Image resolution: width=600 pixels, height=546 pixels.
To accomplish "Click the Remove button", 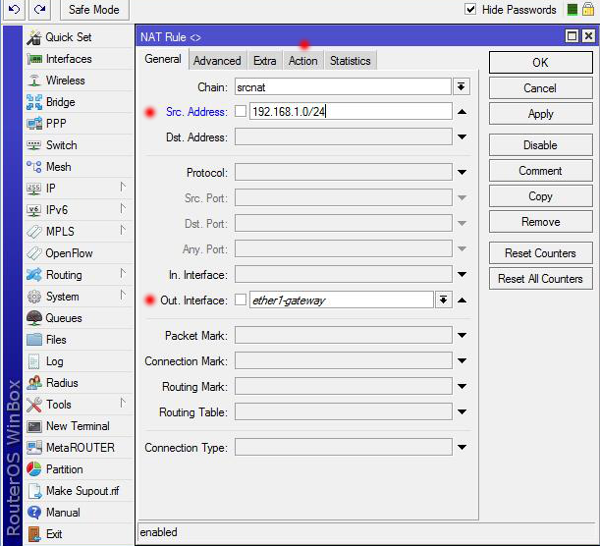I will coord(540,222).
